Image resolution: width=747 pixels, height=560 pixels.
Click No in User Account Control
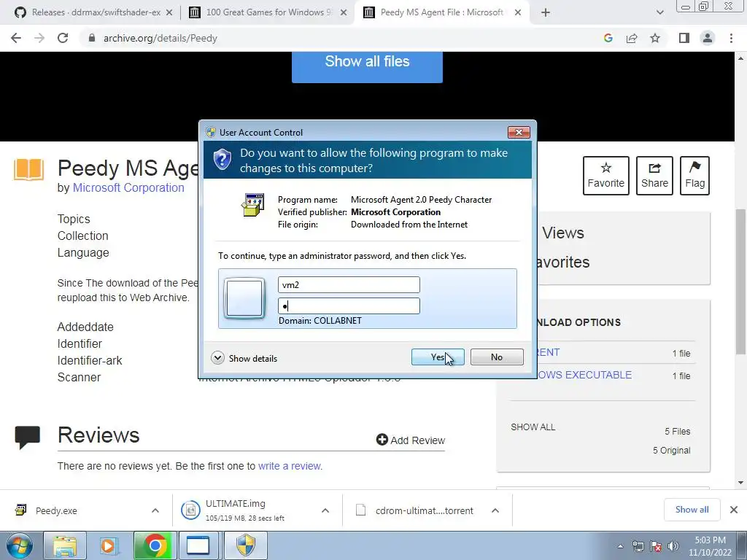(x=497, y=357)
